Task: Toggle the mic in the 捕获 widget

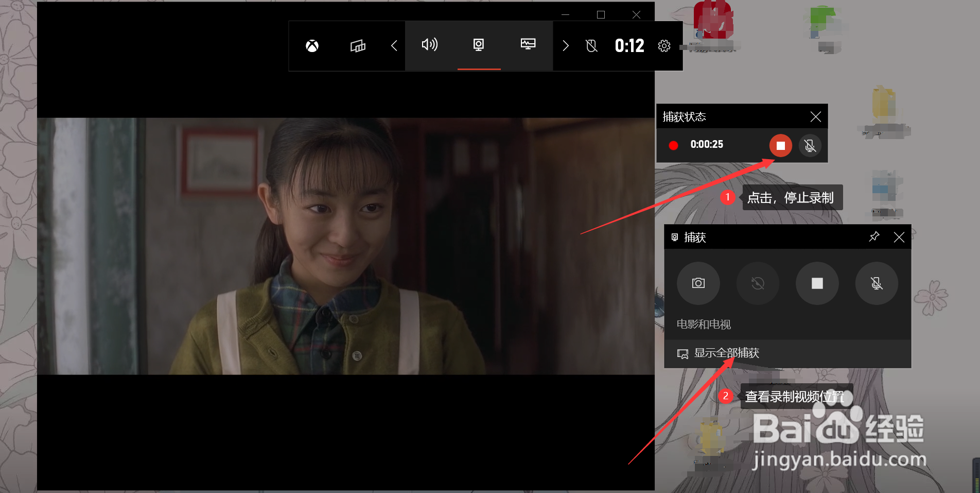Action: pyautogui.click(x=877, y=283)
